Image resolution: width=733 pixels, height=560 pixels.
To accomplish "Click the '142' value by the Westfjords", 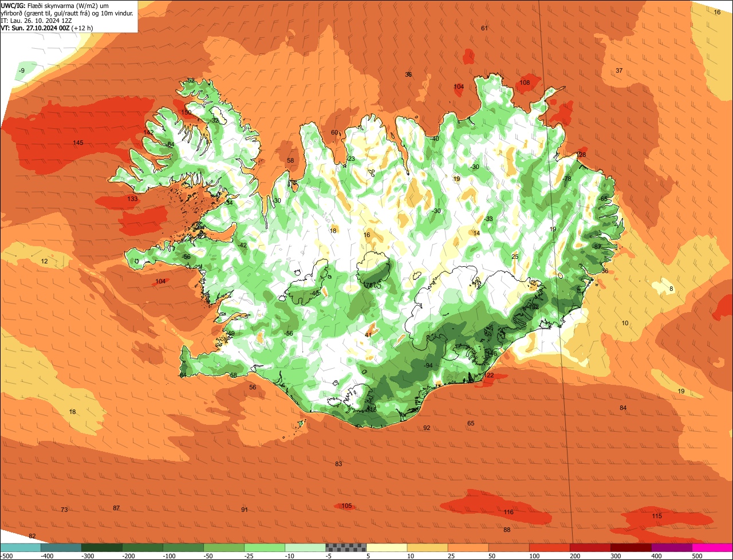I will pyautogui.click(x=148, y=132).
